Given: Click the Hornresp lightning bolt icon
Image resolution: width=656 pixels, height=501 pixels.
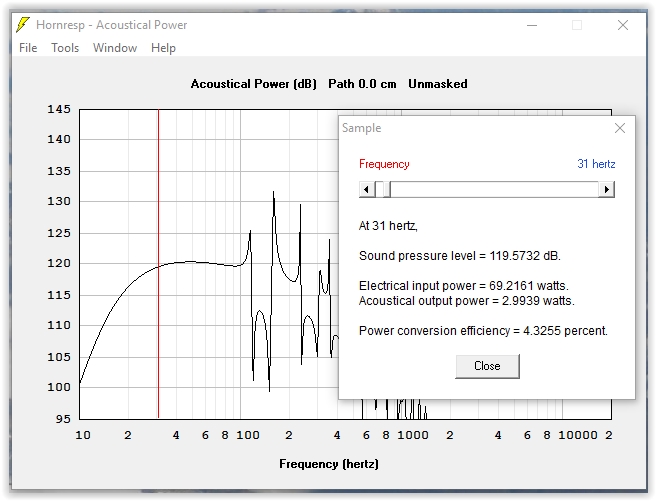Looking at the screenshot, I should (x=23, y=25).
